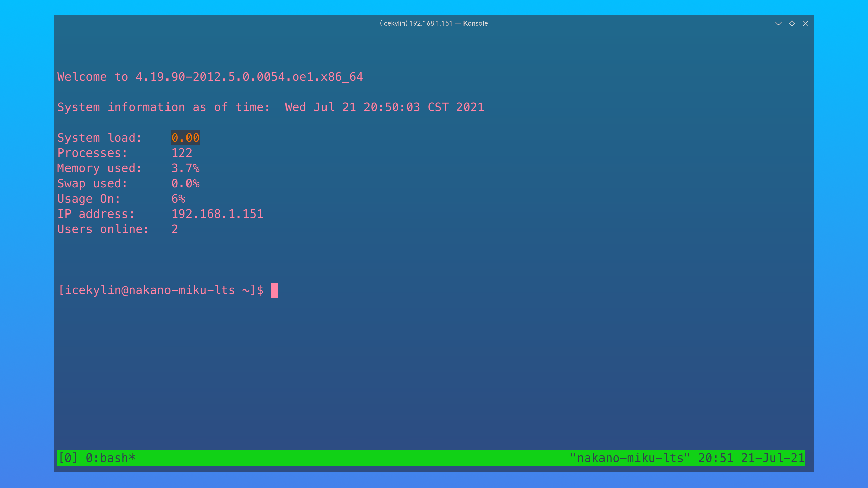The width and height of the screenshot is (868, 488).
Task: Click the System load label
Action: pos(99,138)
